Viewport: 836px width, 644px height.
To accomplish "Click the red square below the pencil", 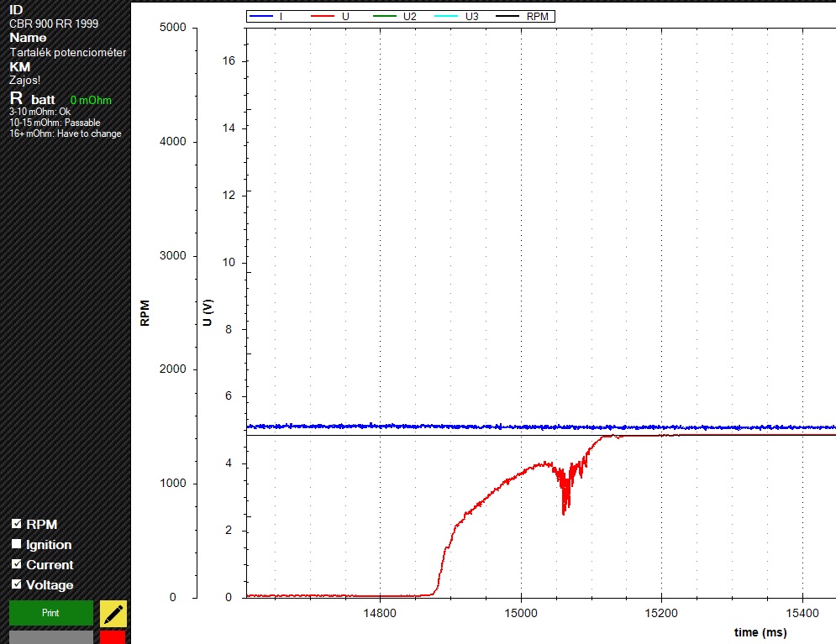I will point(113,637).
